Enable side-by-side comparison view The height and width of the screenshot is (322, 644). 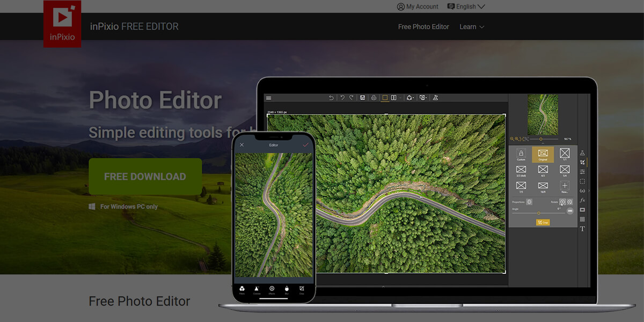click(x=394, y=98)
